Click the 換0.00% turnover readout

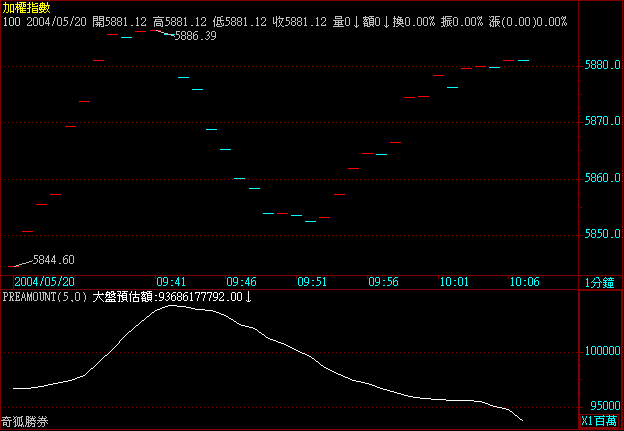[414, 21]
